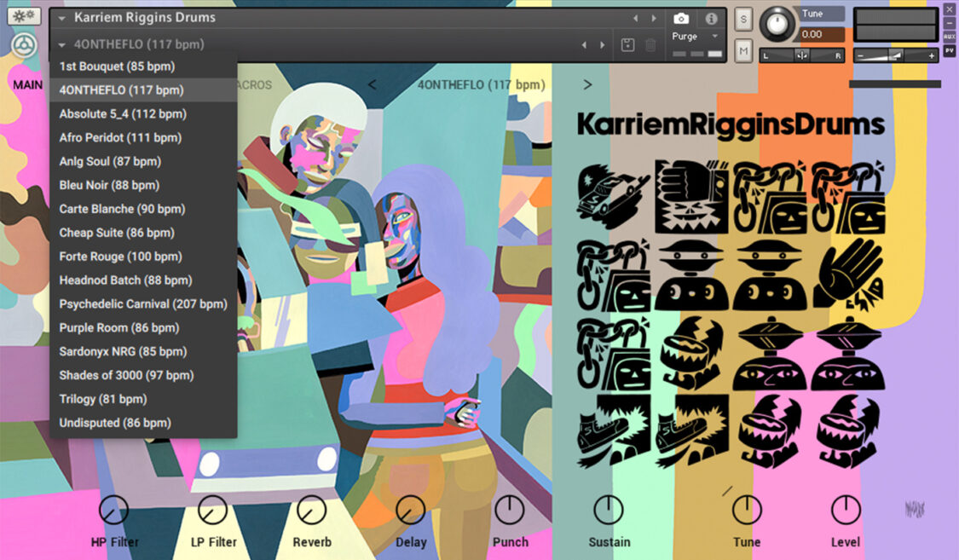Viewport: 959px width, 560px height.
Task: Trigger the open hand drum pad
Action: pos(847,272)
